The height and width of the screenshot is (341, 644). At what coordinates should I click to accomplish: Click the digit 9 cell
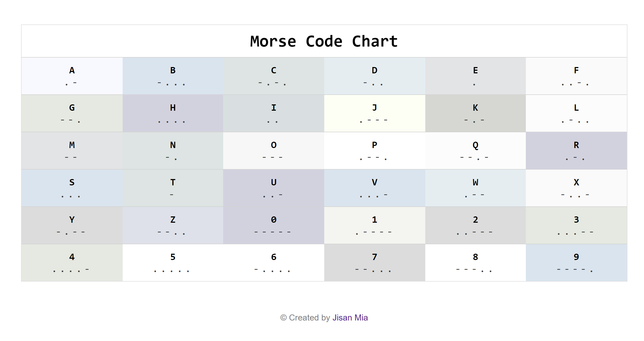coord(576,262)
